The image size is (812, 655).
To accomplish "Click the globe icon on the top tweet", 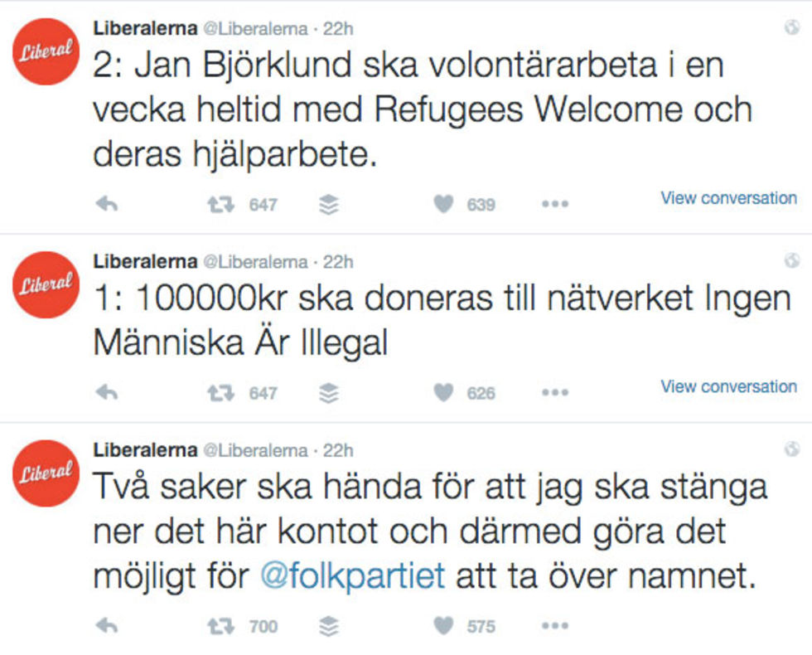I will [x=791, y=28].
